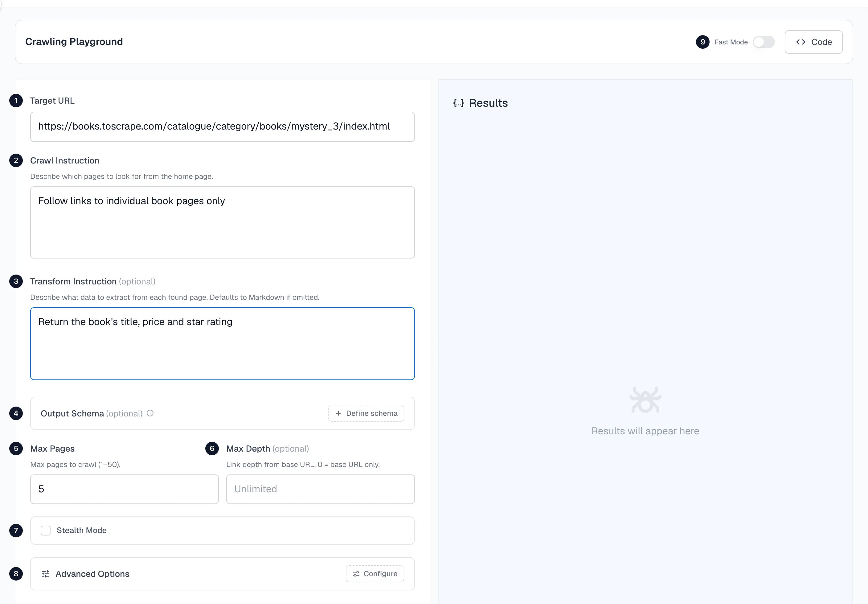The image size is (868, 604).
Task: Click the Advanced Options label
Action: [x=92, y=574]
